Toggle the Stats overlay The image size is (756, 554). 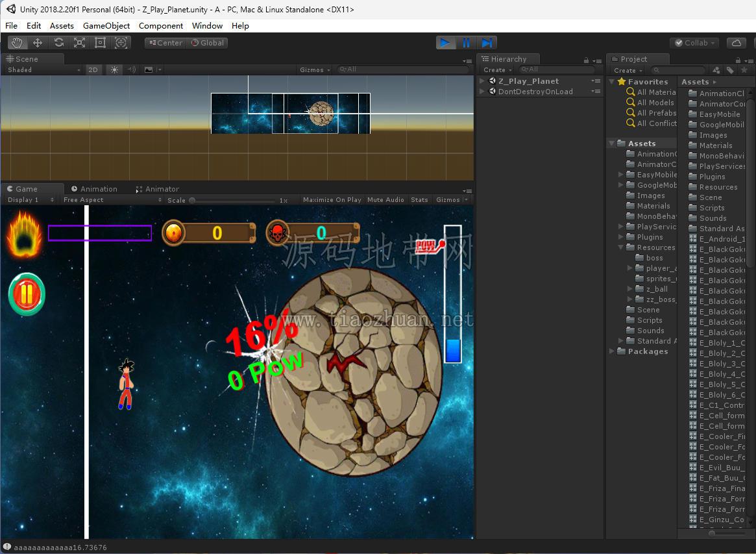[x=419, y=200]
